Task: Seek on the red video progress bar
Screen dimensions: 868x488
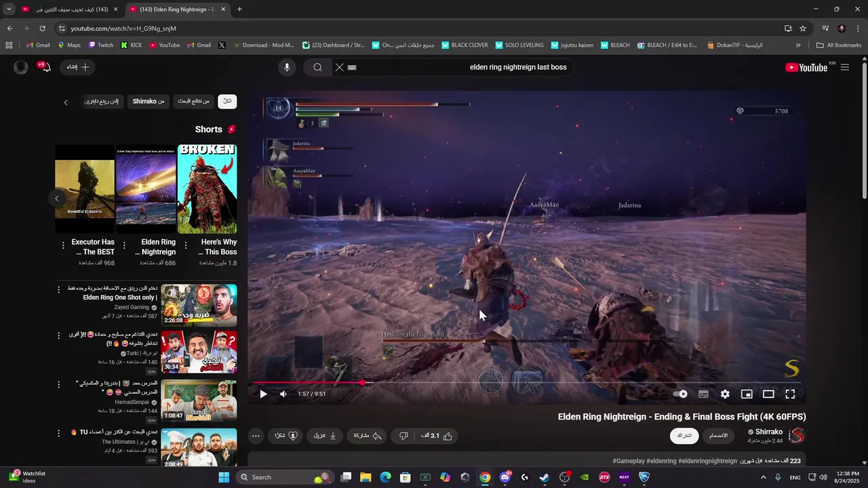Action: coord(526,383)
